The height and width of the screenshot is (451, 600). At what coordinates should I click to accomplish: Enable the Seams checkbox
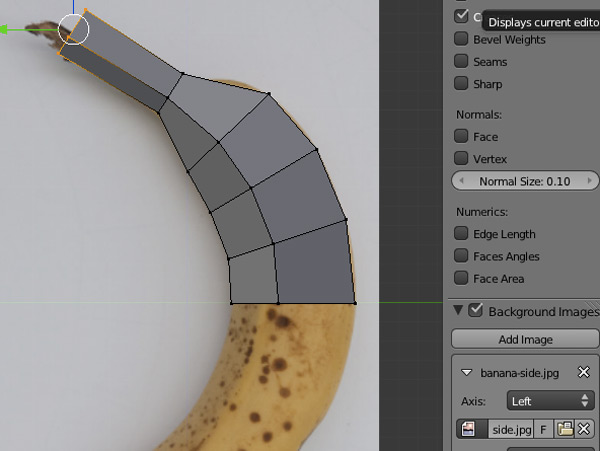tap(461, 61)
